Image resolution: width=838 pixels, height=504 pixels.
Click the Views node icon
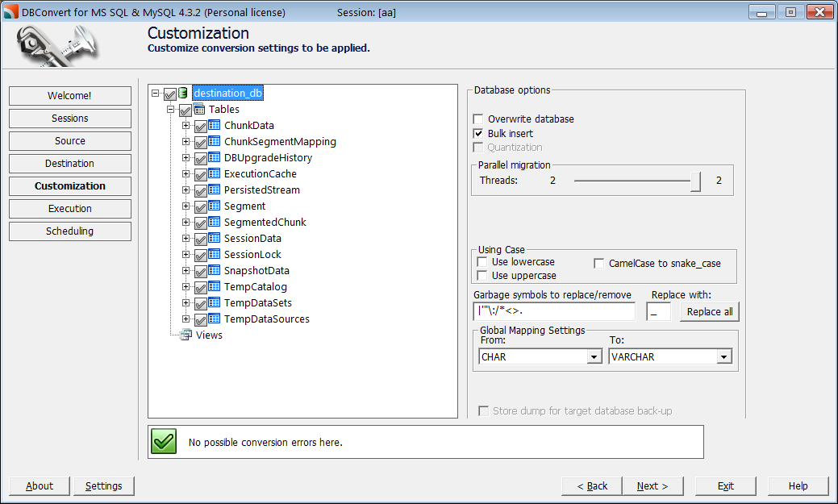(186, 335)
